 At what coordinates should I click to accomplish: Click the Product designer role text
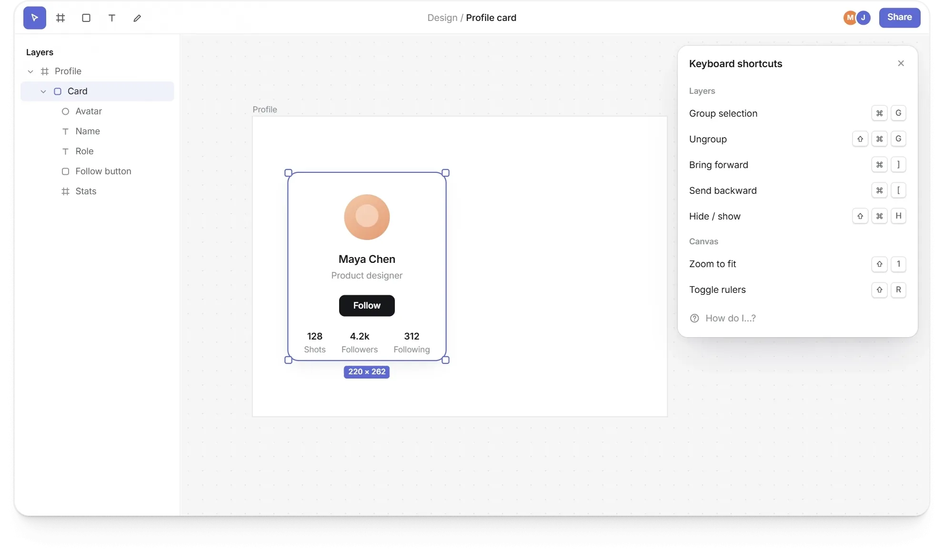click(x=367, y=275)
